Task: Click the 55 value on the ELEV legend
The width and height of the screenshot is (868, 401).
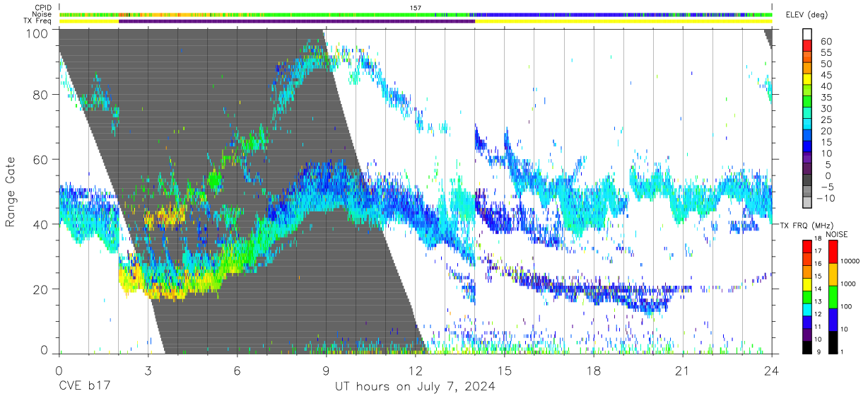Action: tap(826, 52)
